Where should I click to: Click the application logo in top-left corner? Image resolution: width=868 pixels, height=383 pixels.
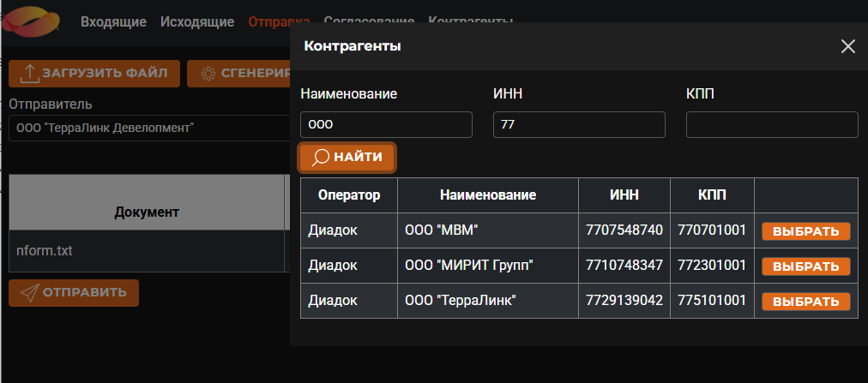pos(30,22)
